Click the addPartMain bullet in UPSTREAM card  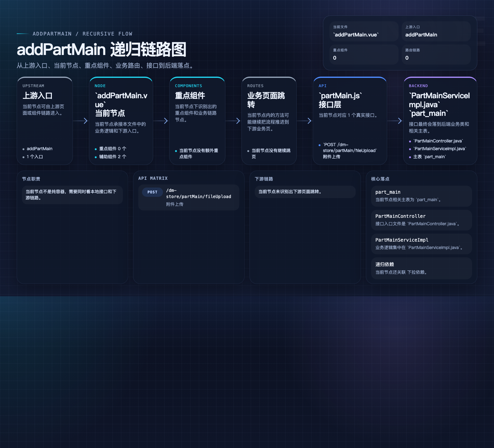[x=40, y=149]
